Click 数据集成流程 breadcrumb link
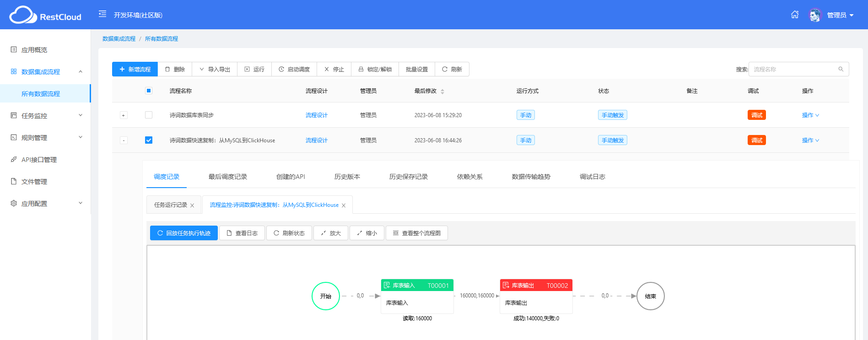This screenshot has width=868, height=340. tap(119, 39)
